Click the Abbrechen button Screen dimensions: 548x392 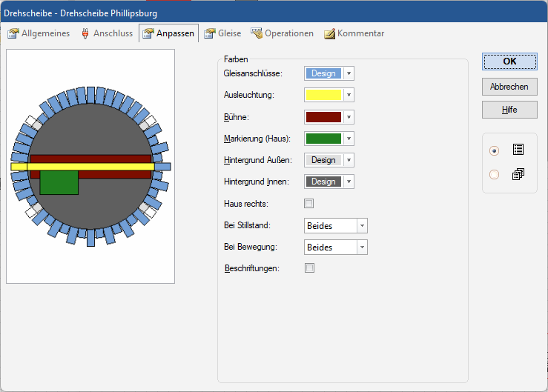509,87
